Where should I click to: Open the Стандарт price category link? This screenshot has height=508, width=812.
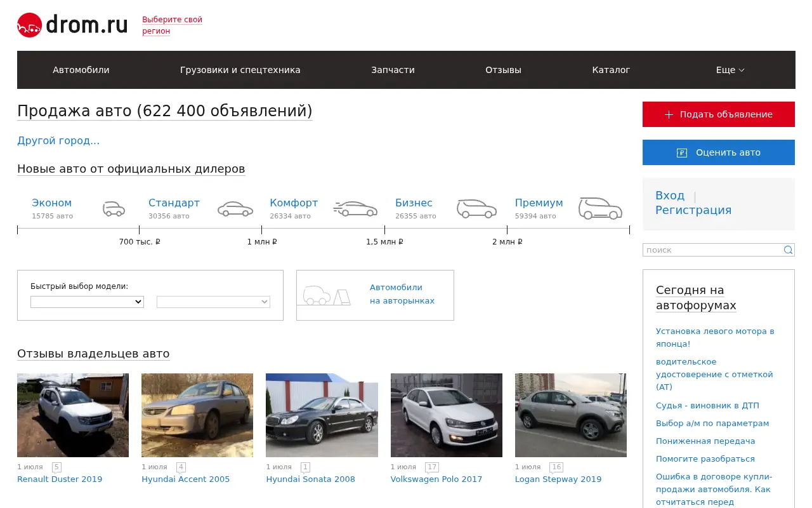pyautogui.click(x=174, y=203)
